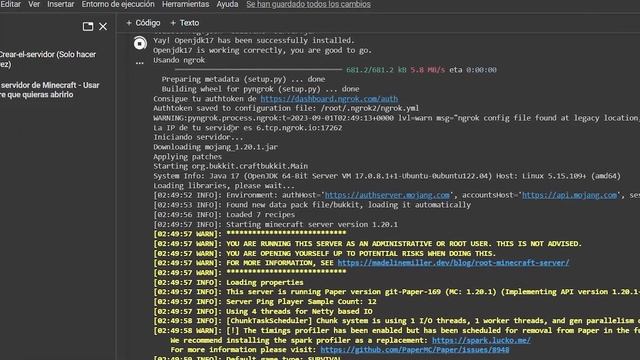Close the table of contents sidebar
640x360 pixels.
click(x=103, y=27)
